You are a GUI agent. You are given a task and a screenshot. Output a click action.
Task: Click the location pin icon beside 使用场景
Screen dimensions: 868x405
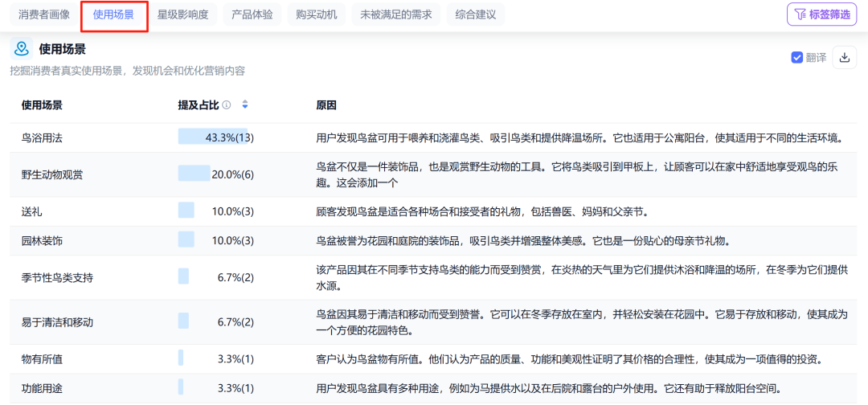(x=21, y=49)
